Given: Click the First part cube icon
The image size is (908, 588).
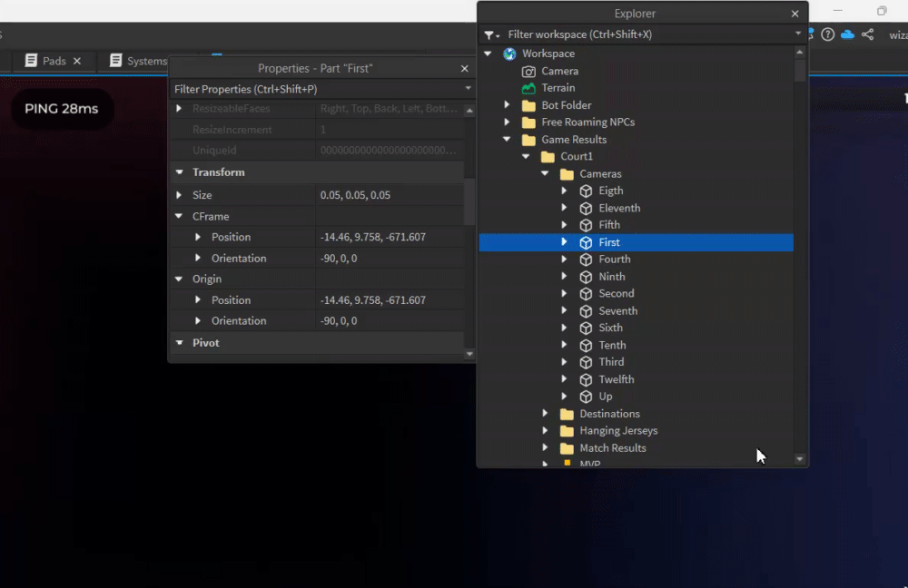Looking at the screenshot, I should (586, 242).
